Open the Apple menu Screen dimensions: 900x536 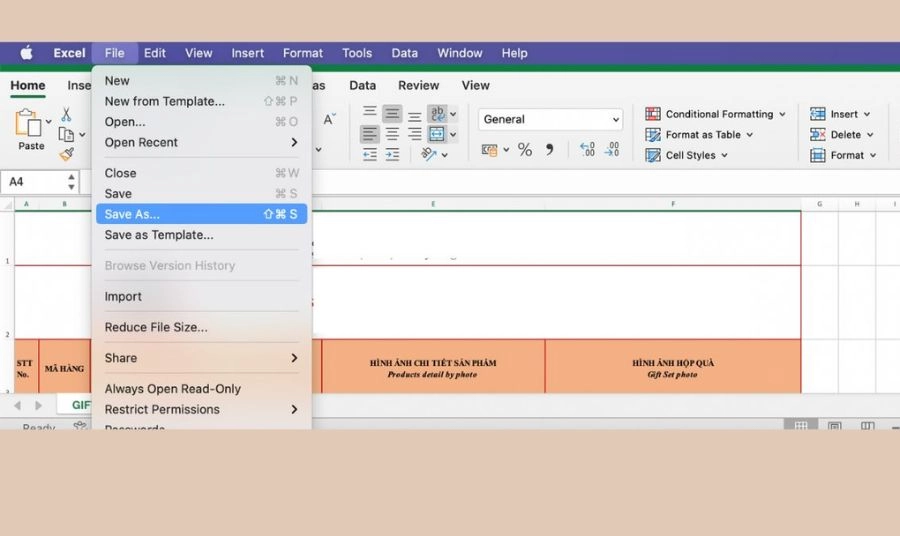coord(26,53)
